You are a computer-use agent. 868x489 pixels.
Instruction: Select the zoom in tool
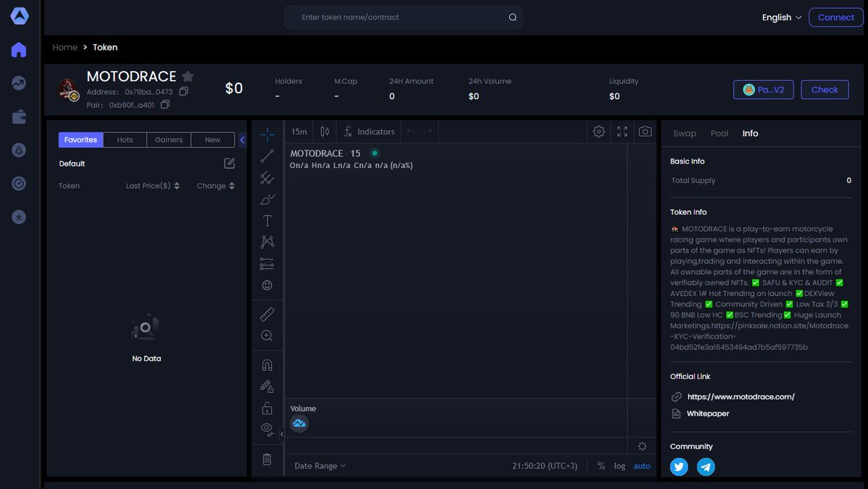tap(268, 336)
